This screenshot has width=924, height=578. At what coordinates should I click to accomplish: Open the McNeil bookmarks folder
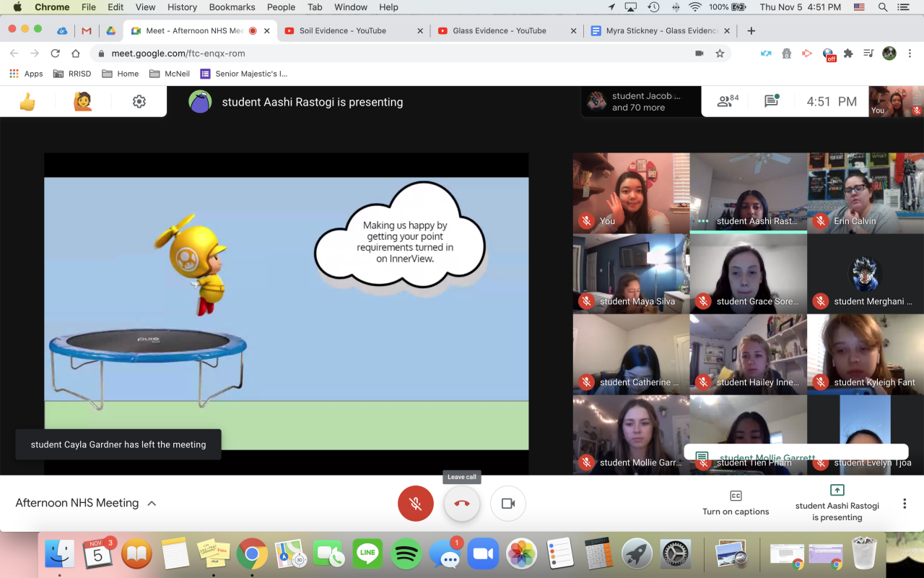[169, 74]
